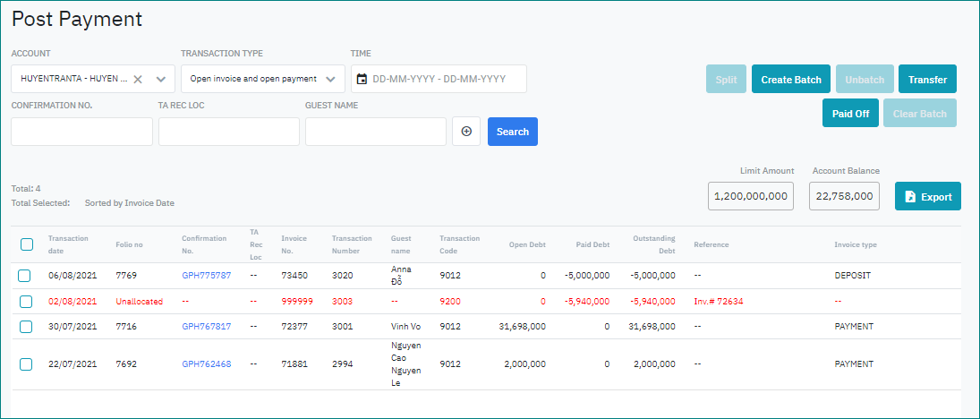This screenshot has height=419, width=980.
Task: Click the TA Rec Loc text box
Action: click(229, 132)
